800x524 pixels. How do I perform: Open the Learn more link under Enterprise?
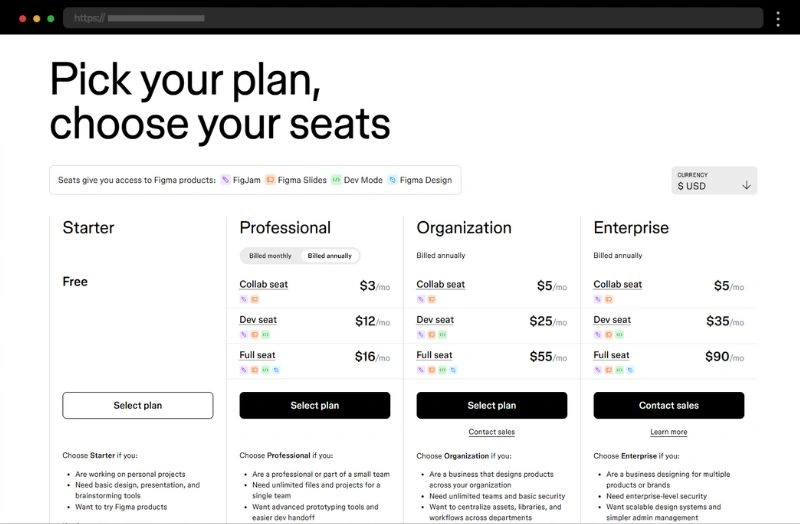click(x=668, y=432)
